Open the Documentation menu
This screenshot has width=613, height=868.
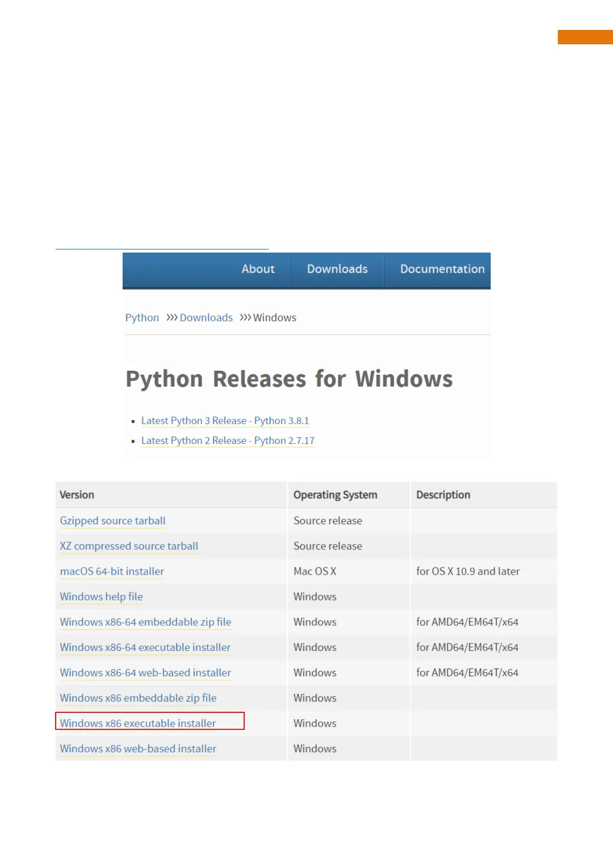point(442,269)
